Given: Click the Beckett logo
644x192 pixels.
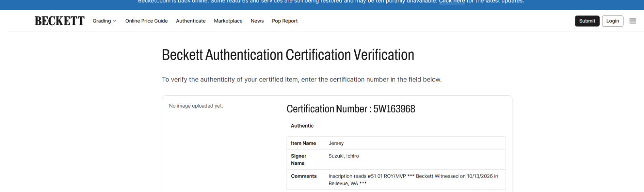Looking at the screenshot, I should tap(60, 21).
